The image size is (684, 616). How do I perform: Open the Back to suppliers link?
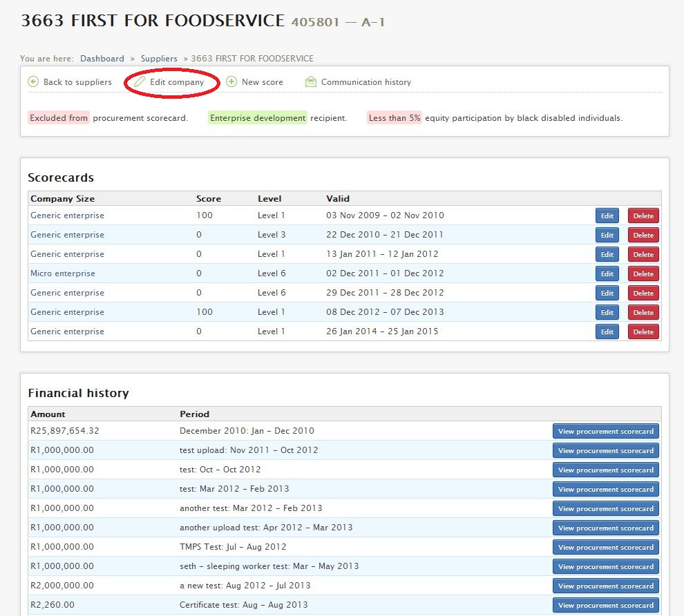(x=77, y=82)
